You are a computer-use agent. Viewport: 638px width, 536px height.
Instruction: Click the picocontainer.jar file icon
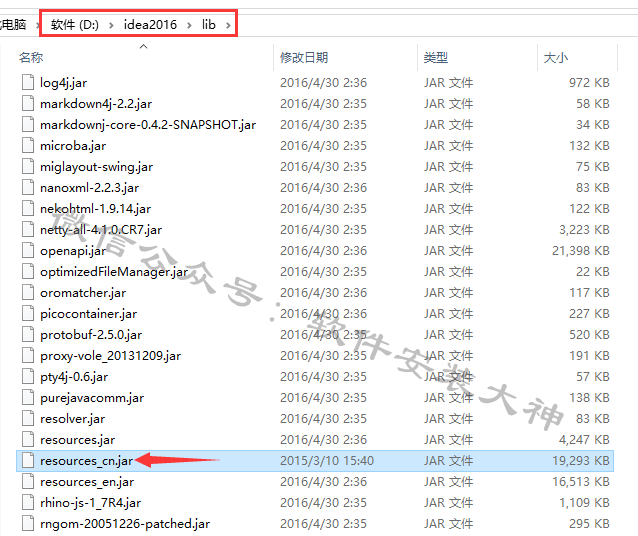pyautogui.click(x=28, y=313)
